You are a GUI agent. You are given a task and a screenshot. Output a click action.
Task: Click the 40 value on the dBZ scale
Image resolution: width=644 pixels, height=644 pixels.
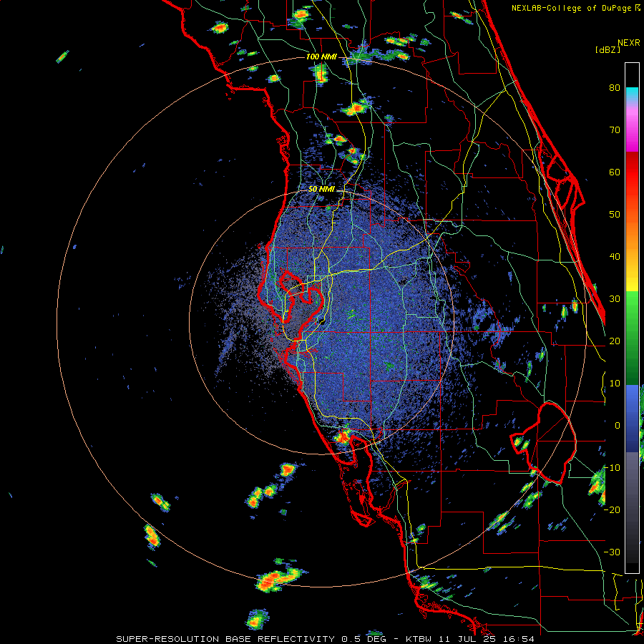[x=615, y=257]
